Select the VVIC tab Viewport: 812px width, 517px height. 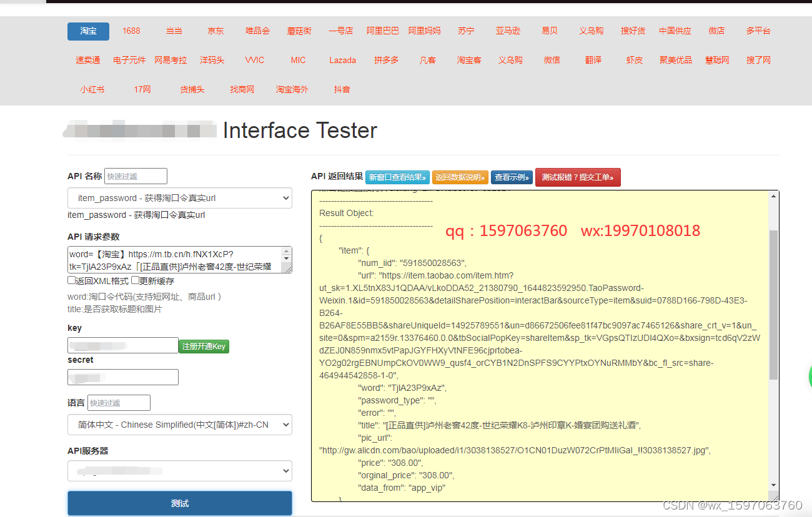click(254, 61)
